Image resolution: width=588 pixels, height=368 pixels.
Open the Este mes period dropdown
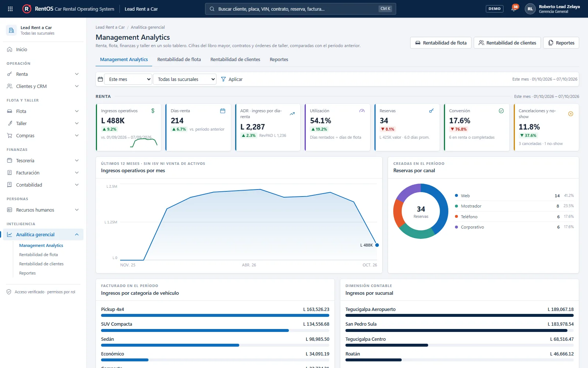[x=128, y=79]
